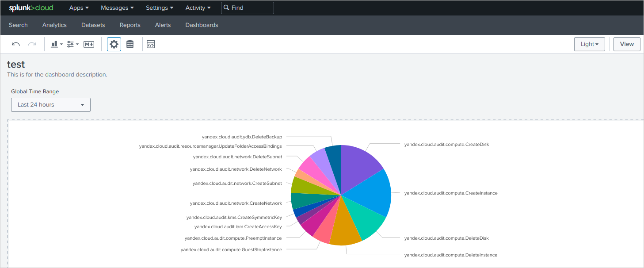Expand the Messages menu
Screen dimensions: 644x268
(117, 8)
